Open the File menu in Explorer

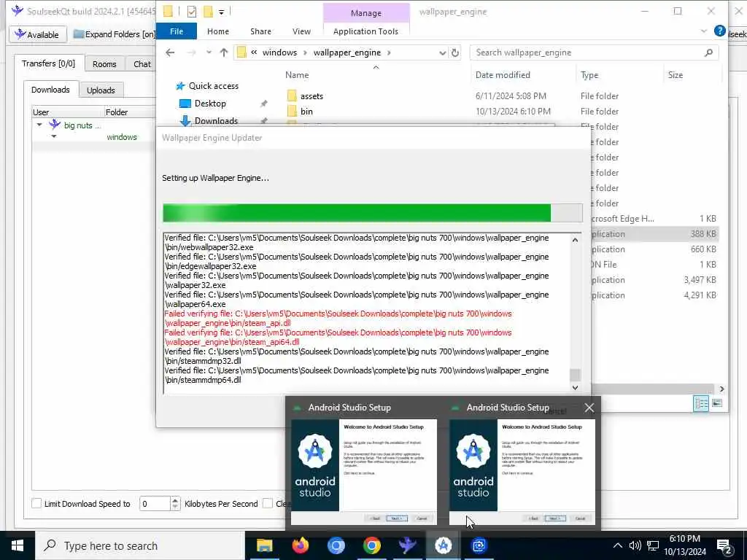point(177,31)
